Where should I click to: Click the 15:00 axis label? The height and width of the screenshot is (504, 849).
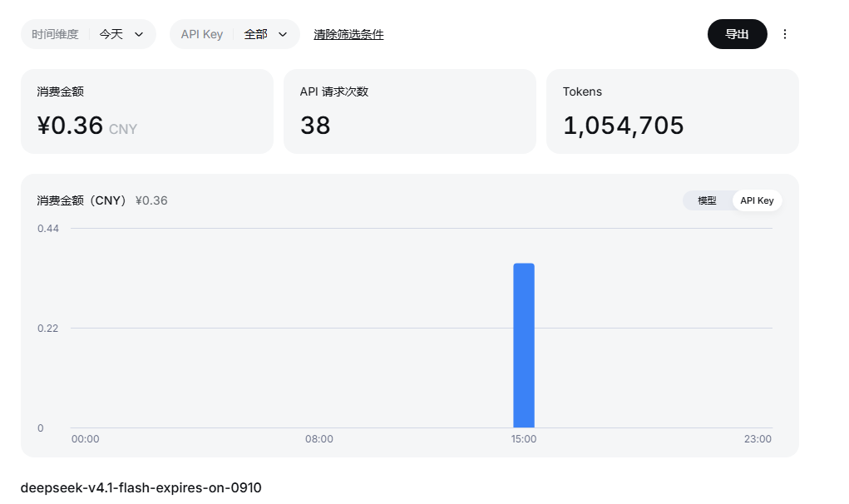pos(524,439)
